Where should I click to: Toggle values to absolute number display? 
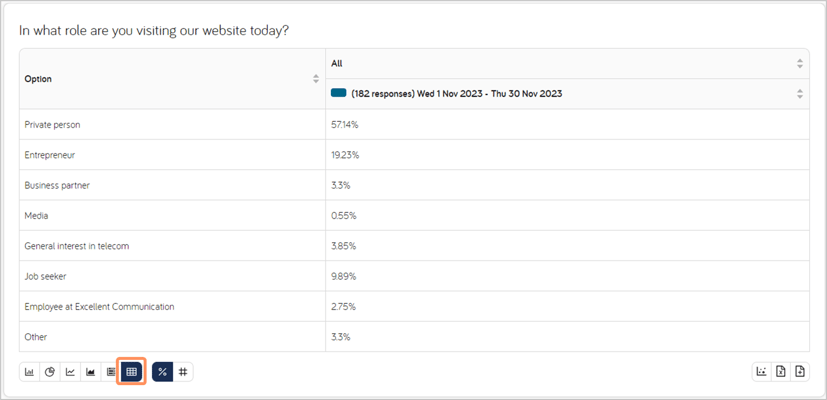click(x=183, y=372)
